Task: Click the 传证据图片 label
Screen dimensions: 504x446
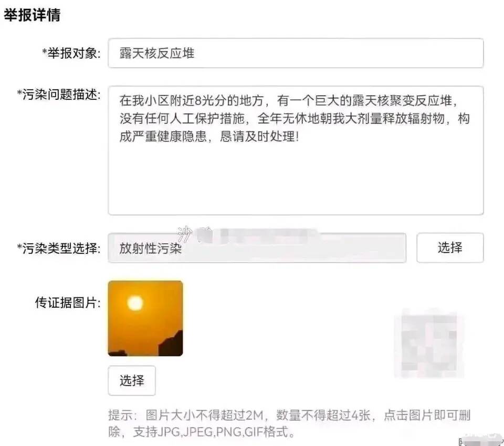Action: (x=68, y=303)
